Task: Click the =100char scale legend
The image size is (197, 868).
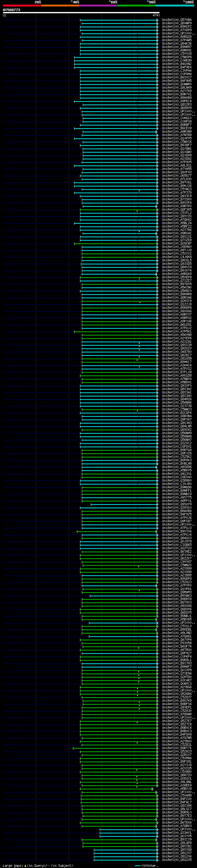Action: pos(146,866)
